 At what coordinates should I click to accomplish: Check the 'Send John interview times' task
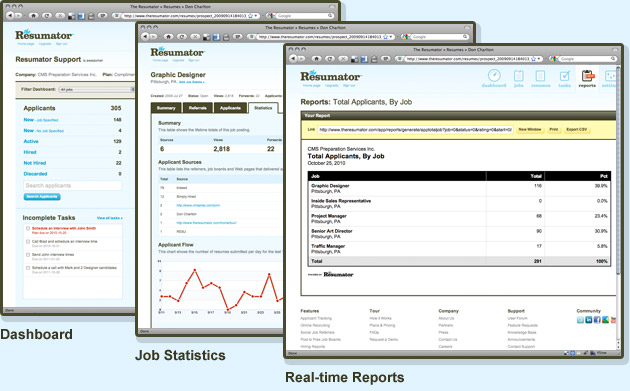tap(28, 255)
